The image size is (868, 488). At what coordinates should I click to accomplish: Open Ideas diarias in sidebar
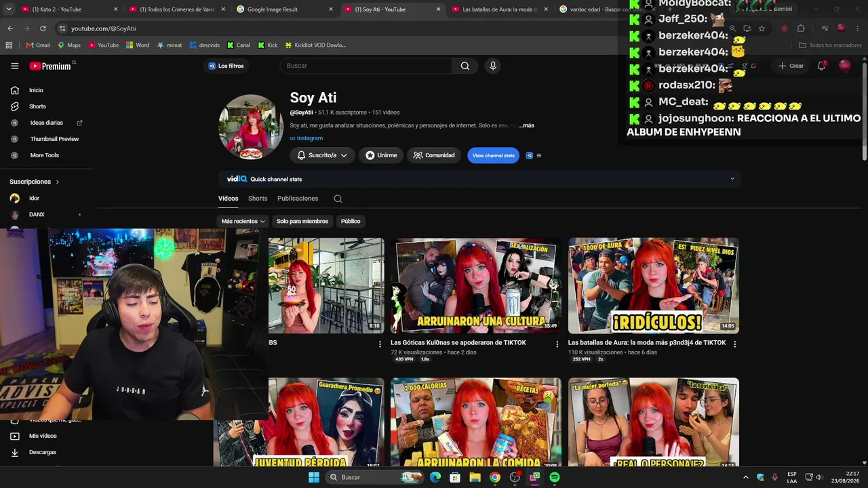[x=46, y=123]
